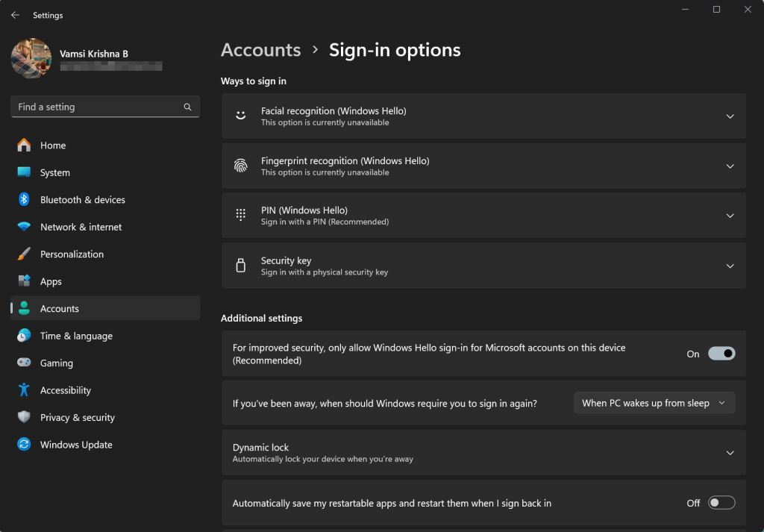Click 'Sign in with a physical security key' text
Image resolution: width=764 pixels, height=532 pixels.
coord(325,272)
